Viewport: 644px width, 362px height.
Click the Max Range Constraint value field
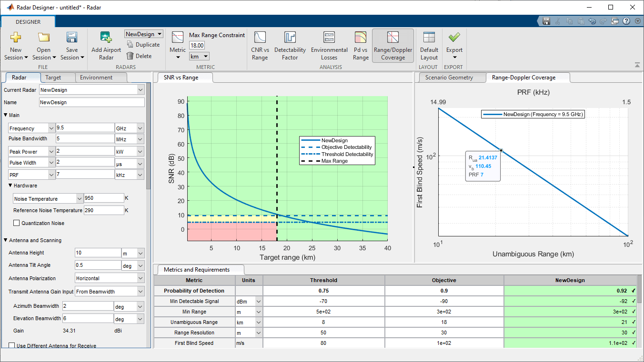coord(197,46)
